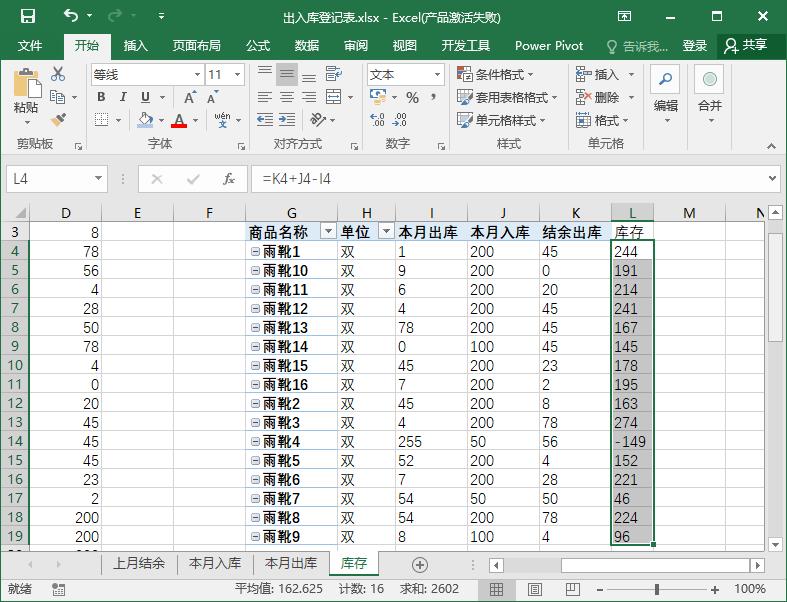Click 登录 to sign in
The height and width of the screenshot is (602, 787).
coord(695,46)
